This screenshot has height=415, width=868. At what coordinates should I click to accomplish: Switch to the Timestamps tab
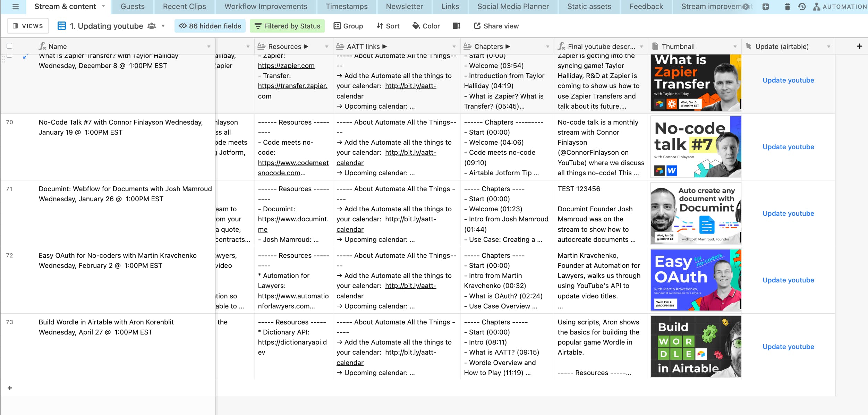[x=347, y=7]
